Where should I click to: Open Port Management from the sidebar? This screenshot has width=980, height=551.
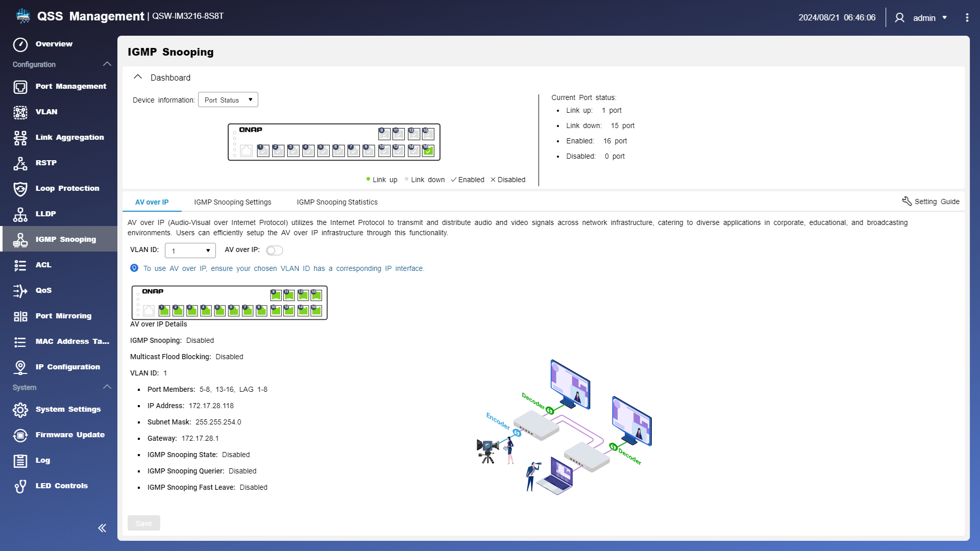[70, 86]
